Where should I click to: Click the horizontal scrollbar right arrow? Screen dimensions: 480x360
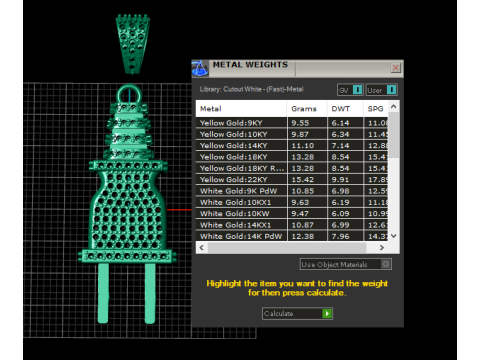point(382,248)
